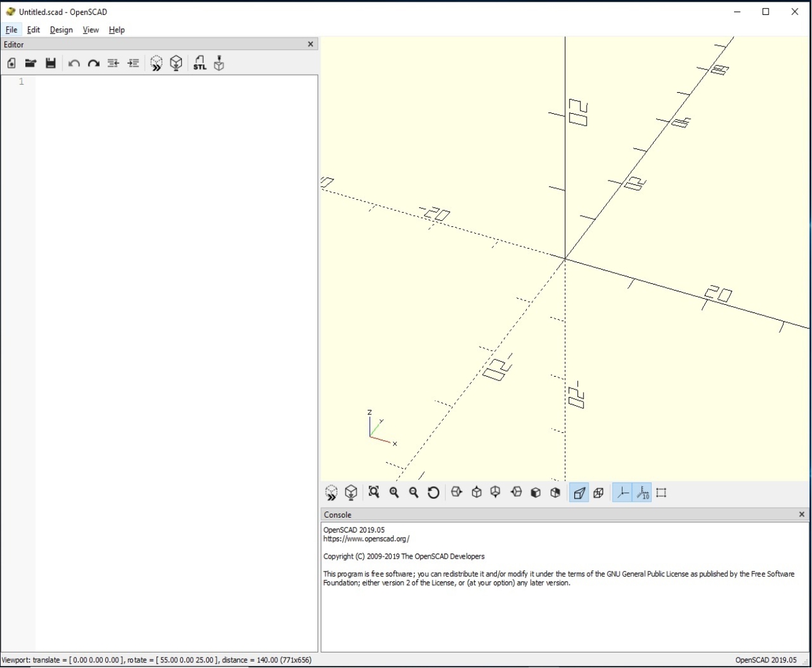Switch to the Right view

(x=457, y=492)
